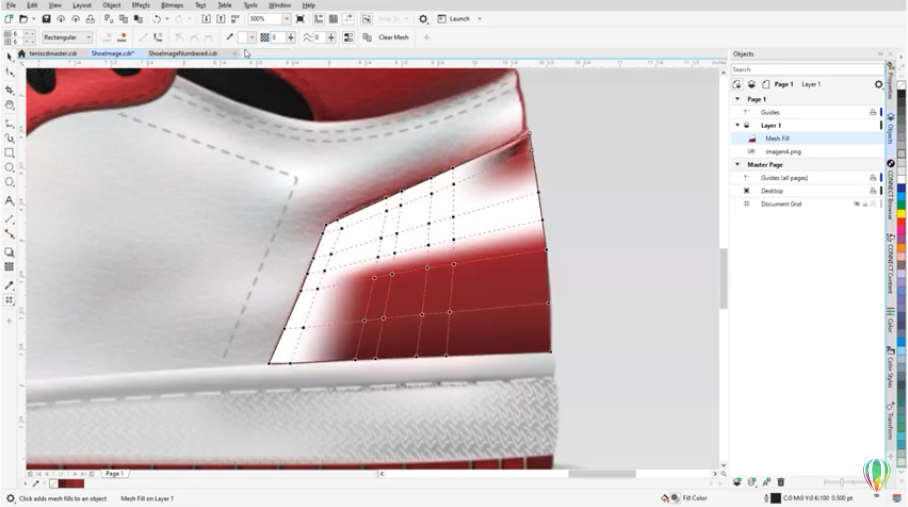Toggle the smooth mesh color button

[x=348, y=37]
